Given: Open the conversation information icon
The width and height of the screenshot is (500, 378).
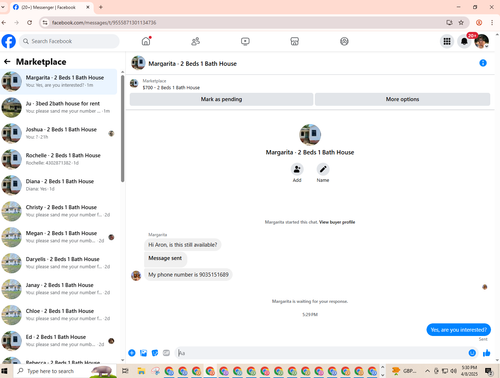Looking at the screenshot, I should (x=483, y=63).
